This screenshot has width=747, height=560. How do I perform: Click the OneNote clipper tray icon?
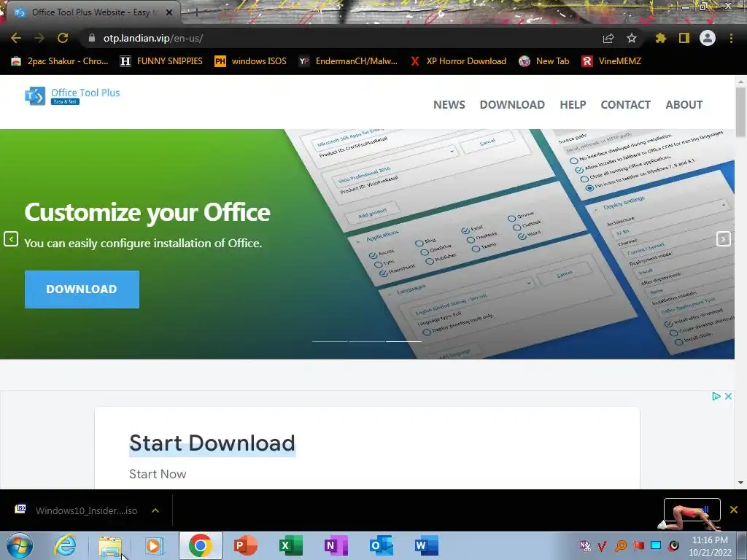(585, 545)
